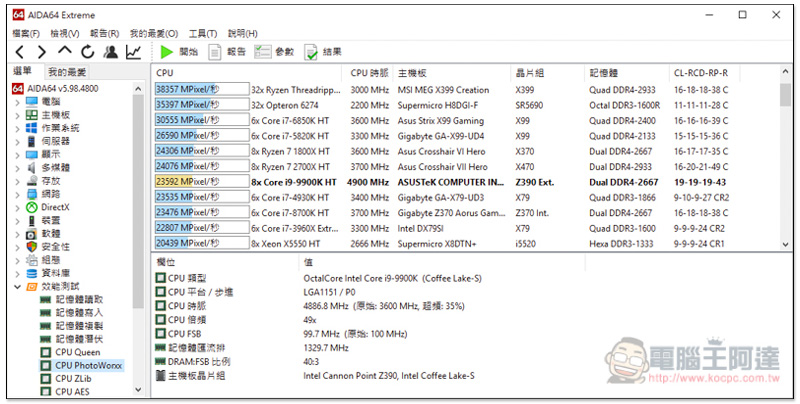Image resolution: width=800 pixels, height=404 pixels.
Task: Open the 我的最愛(O) favorites menu
Action: click(154, 33)
